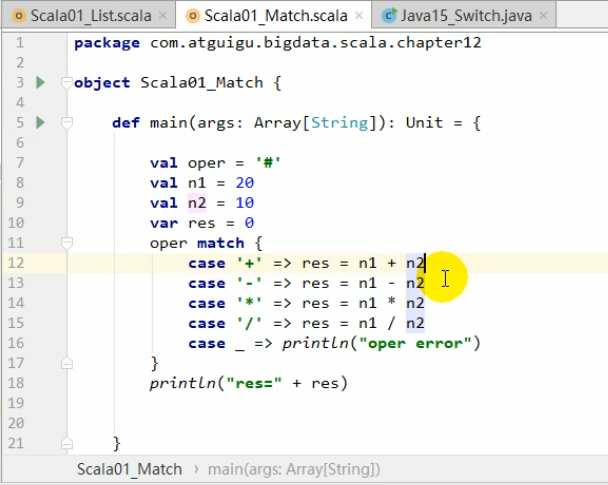Viewport: 608px width, 485px height.
Task: Click the Scala object icon on Scala01_Match tab
Action: [x=192, y=16]
